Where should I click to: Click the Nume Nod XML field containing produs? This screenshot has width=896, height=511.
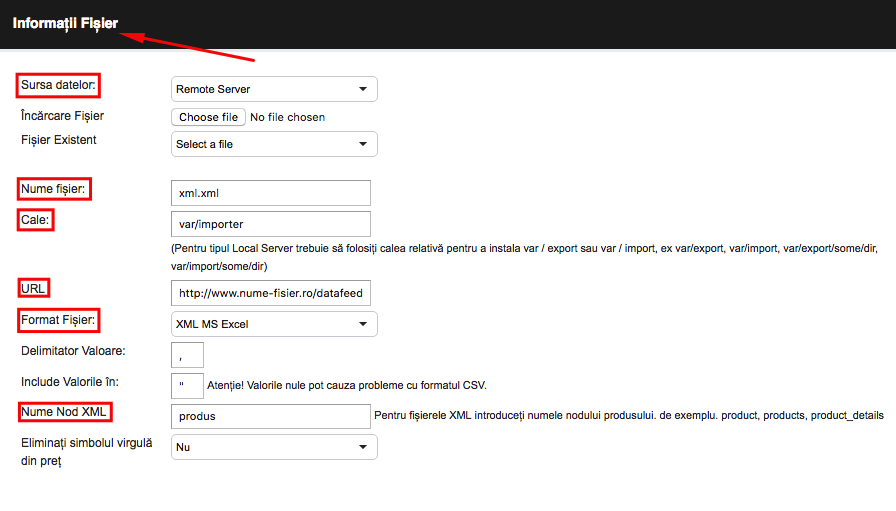271,416
